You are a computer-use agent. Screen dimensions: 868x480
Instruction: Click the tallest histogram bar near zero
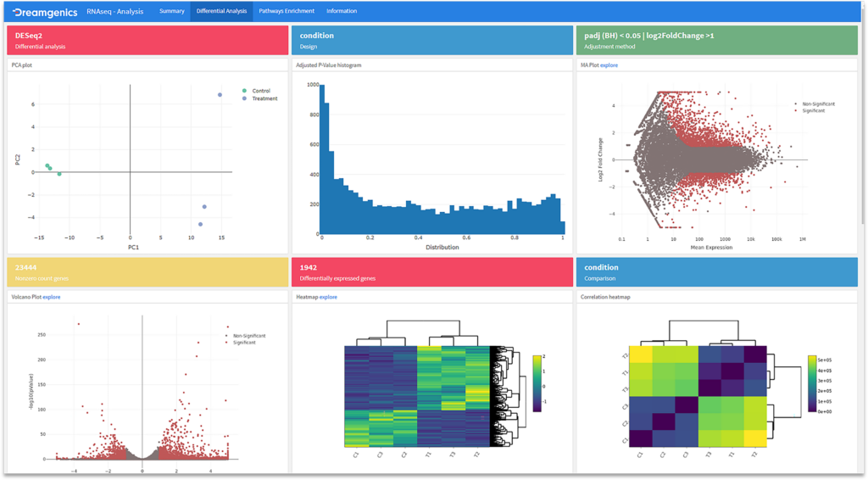click(x=322, y=159)
